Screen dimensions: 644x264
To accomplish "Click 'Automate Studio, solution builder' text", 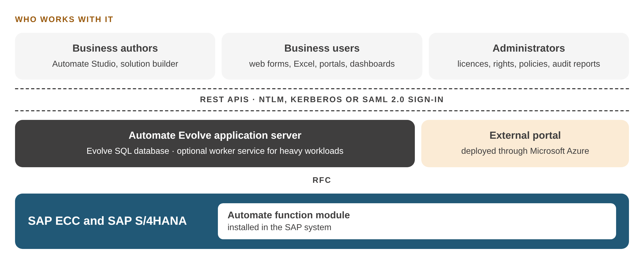I will (115, 64).
